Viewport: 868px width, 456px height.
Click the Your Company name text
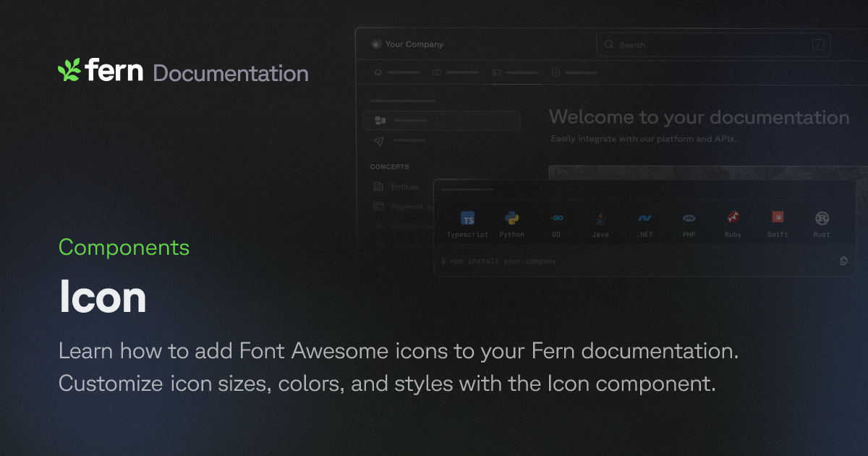pos(414,44)
